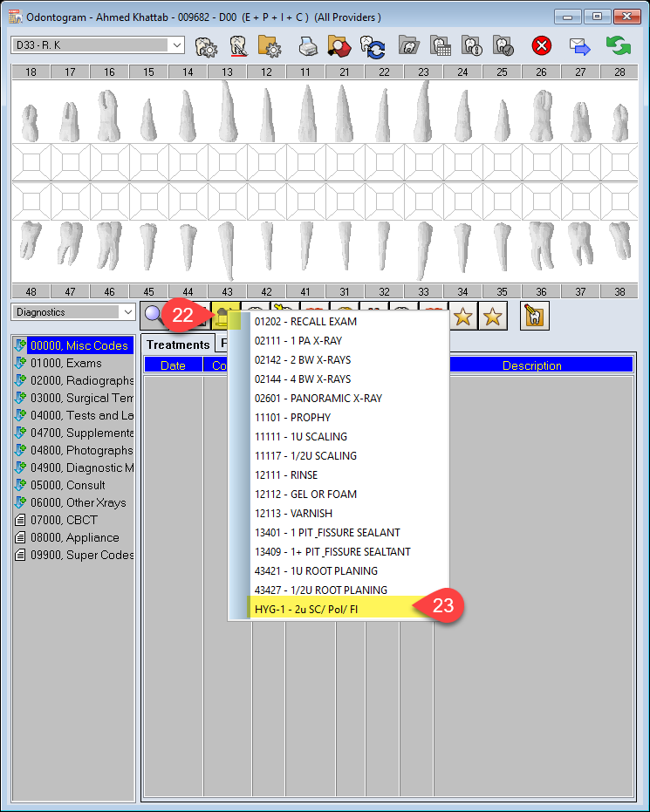This screenshot has width=650, height=812.
Task: Open the folder settings gear icon
Action: point(270,46)
